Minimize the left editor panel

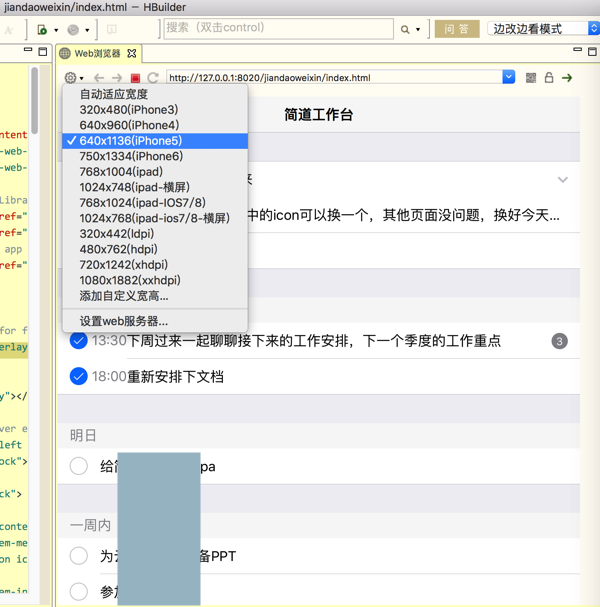click(x=28, y=49)
